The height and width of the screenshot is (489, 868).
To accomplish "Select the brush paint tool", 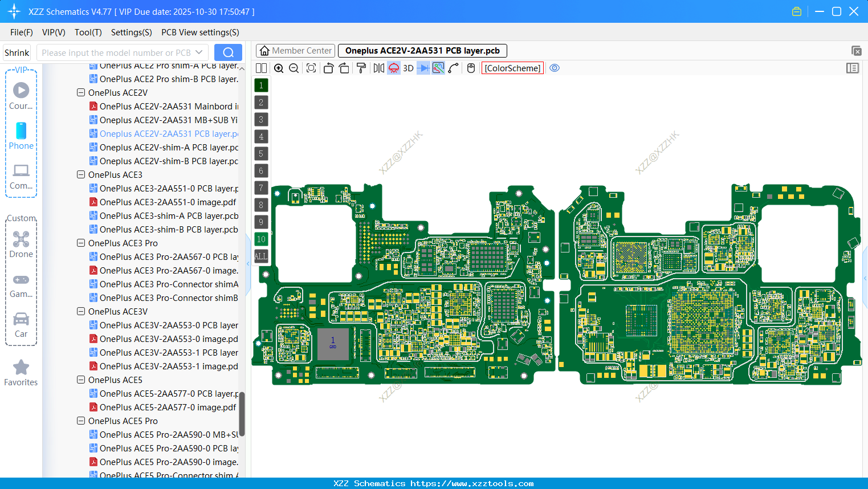I will click(361, 68).
